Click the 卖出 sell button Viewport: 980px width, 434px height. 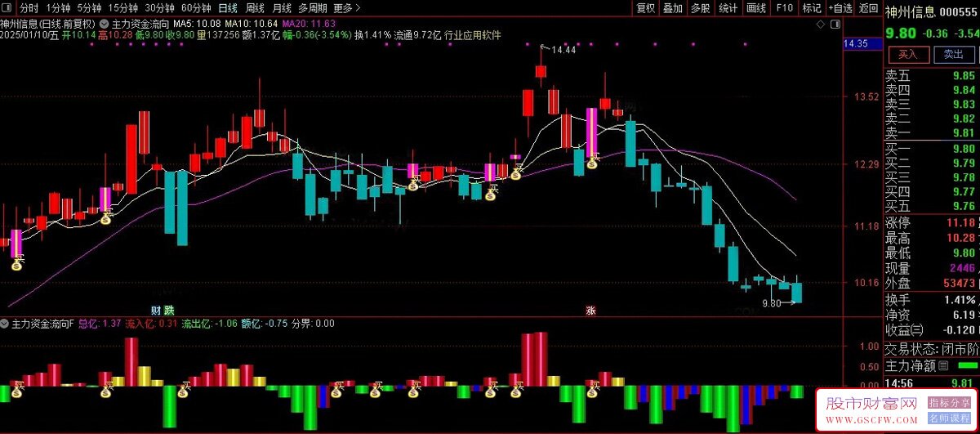coord(954,55)
